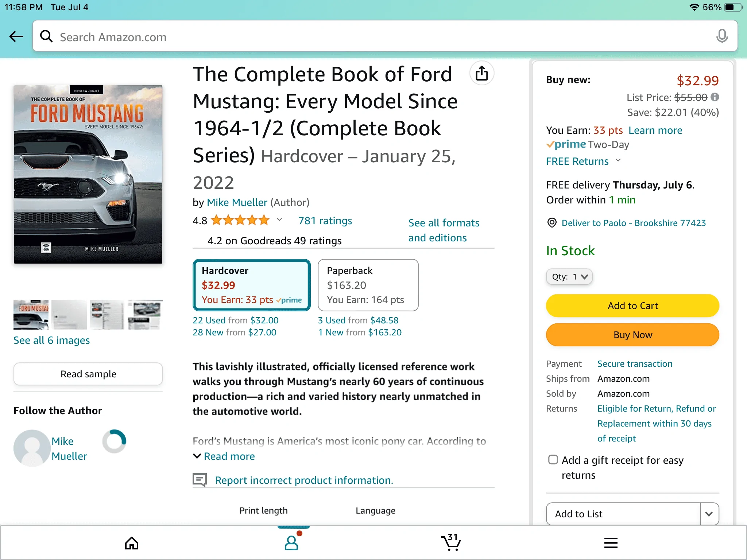Image resolution: width=747 pixels, height=560 pixels.
Task: Open the 781 ratings link
Action: click(x=325, y=221)
